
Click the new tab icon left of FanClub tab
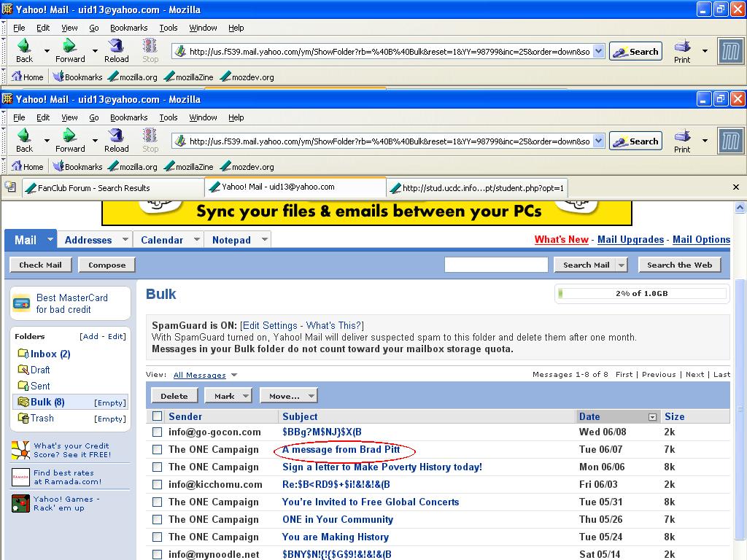tap(10, 187)
